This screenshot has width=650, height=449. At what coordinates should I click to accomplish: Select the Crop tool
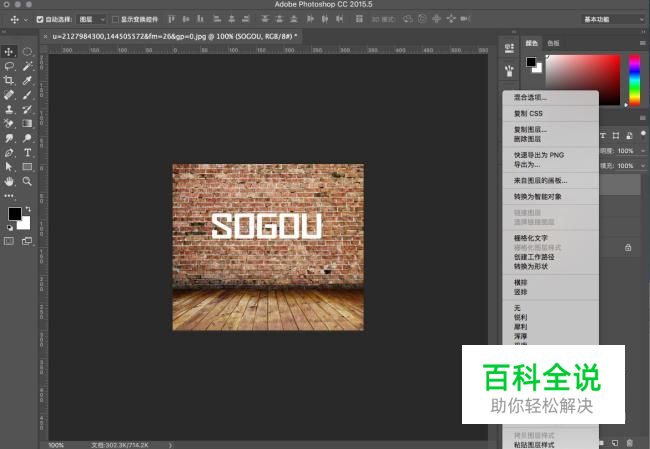click(x=9, y=80)
